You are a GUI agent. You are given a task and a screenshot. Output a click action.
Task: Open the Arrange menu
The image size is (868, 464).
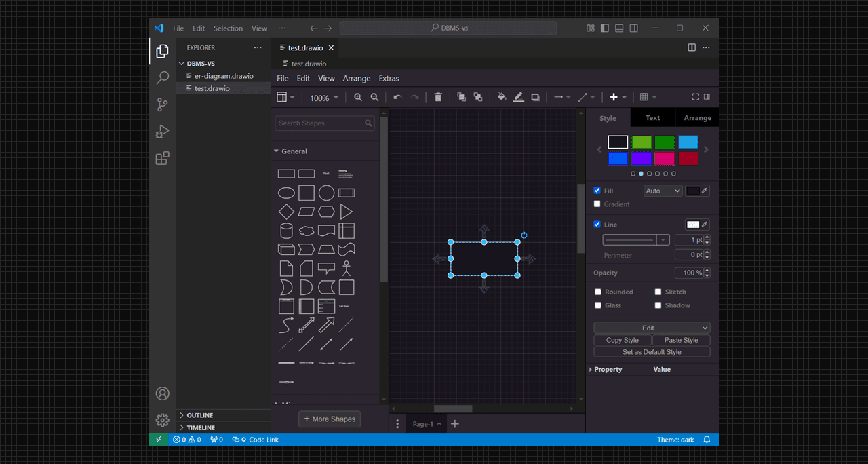pyautogui.click(x=356, y=79)
